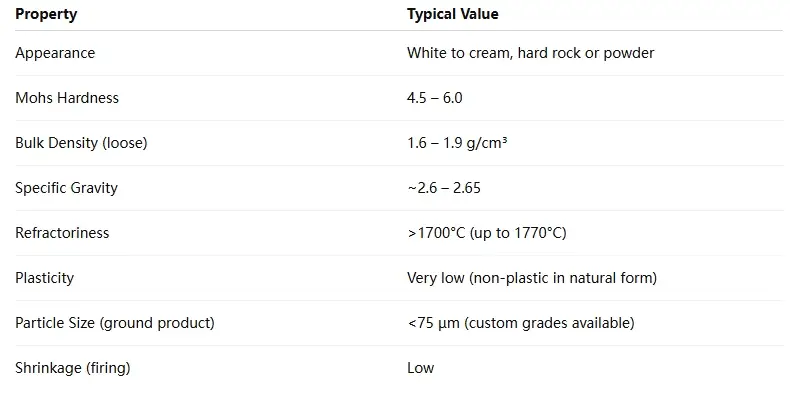Click the 1.6 – 1.9 g/cm³ value

[457, 143]
